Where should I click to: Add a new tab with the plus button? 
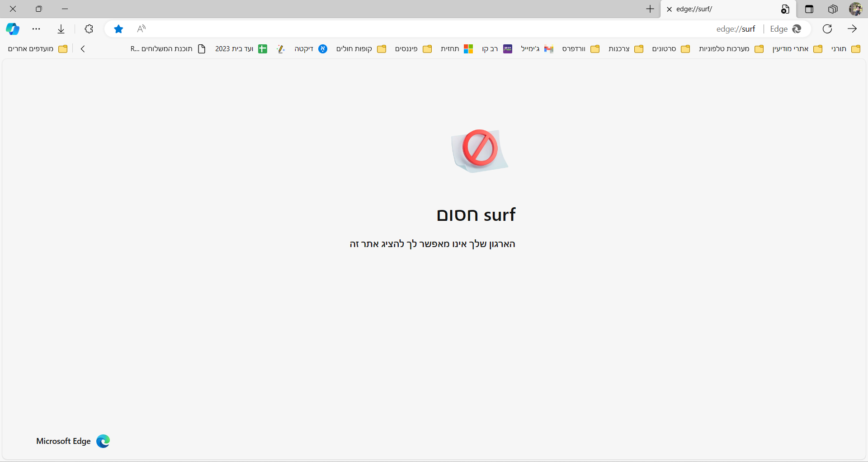(650, 9)
